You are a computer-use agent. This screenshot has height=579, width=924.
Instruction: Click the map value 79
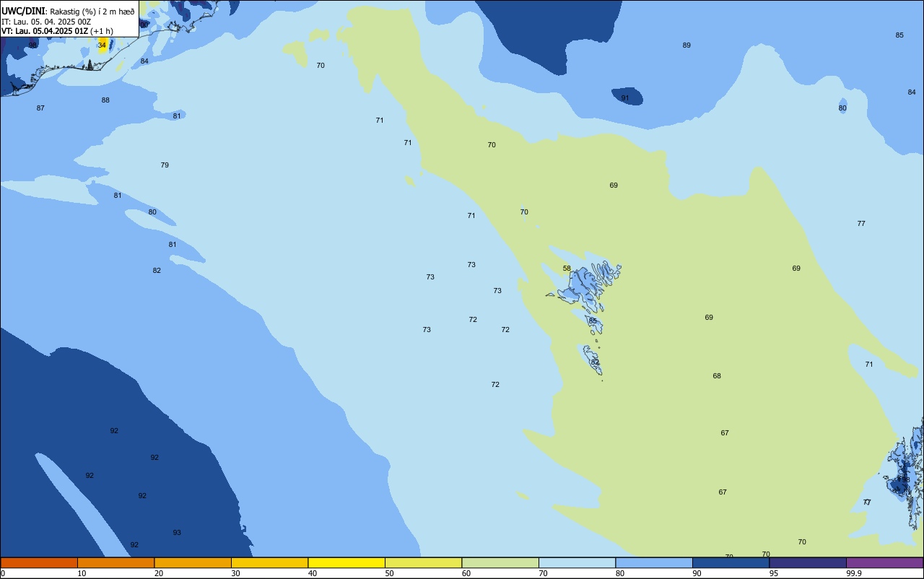pyautogui.click(x=165, y=165)
